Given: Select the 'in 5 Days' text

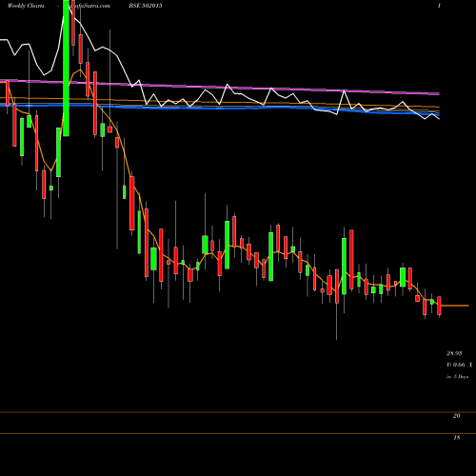Looking at the screenshot, I should pos(457,377).
